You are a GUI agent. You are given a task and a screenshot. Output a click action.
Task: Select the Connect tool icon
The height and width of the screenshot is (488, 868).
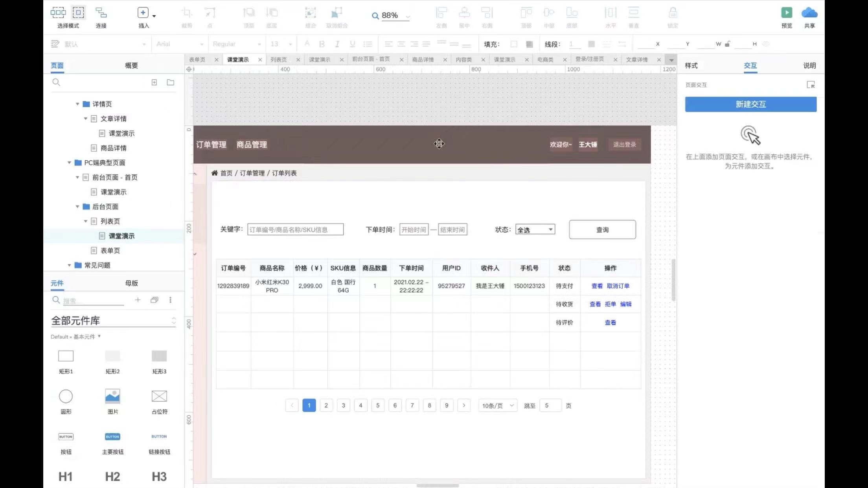(101, 13)
